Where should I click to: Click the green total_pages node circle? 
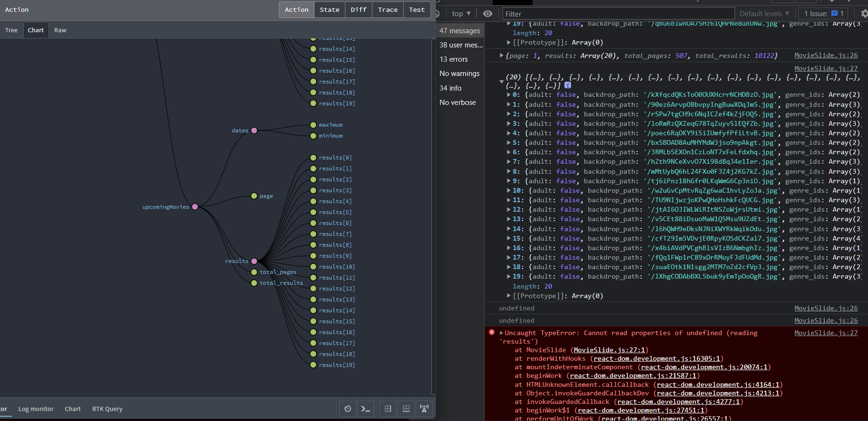tap(254, 272)
